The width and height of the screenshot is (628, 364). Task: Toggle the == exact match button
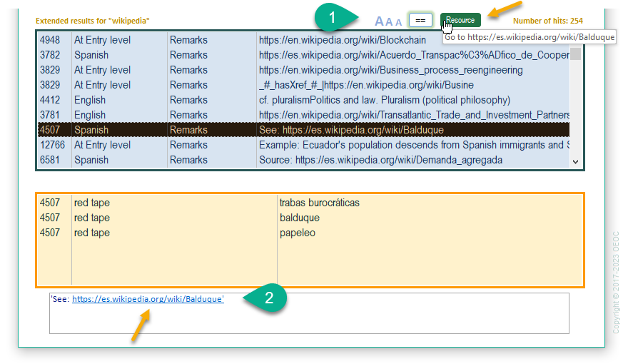[x=420, y=21]
